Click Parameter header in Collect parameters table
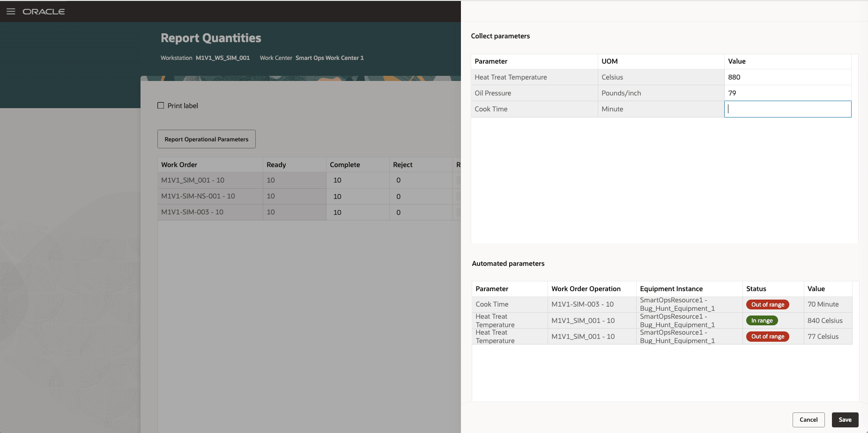This screenshot has height=433, width=868. [534, 61]
